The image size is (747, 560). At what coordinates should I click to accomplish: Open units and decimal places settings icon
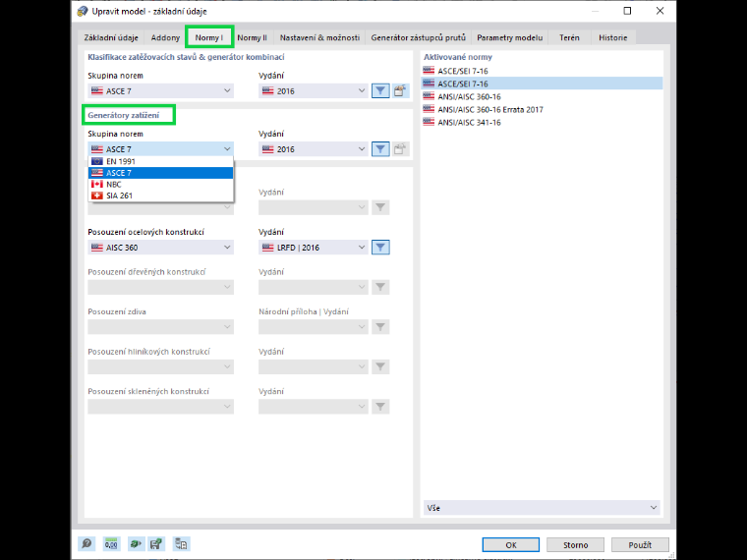click(111, 544)
